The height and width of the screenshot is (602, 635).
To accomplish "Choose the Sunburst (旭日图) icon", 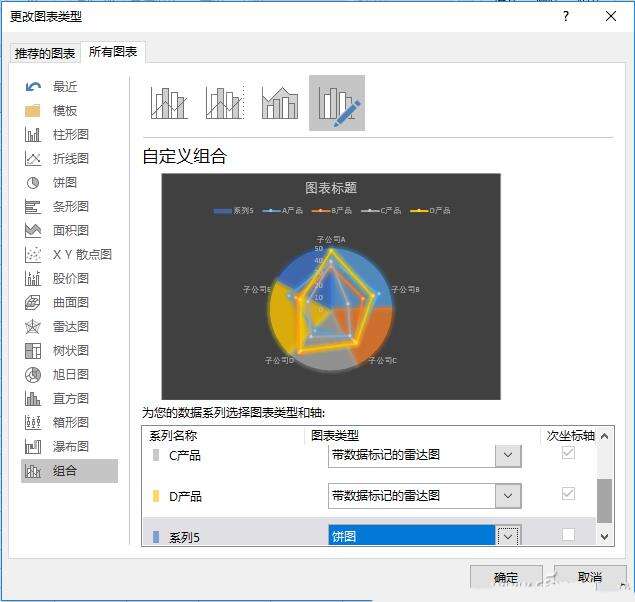I will [33, 374].
